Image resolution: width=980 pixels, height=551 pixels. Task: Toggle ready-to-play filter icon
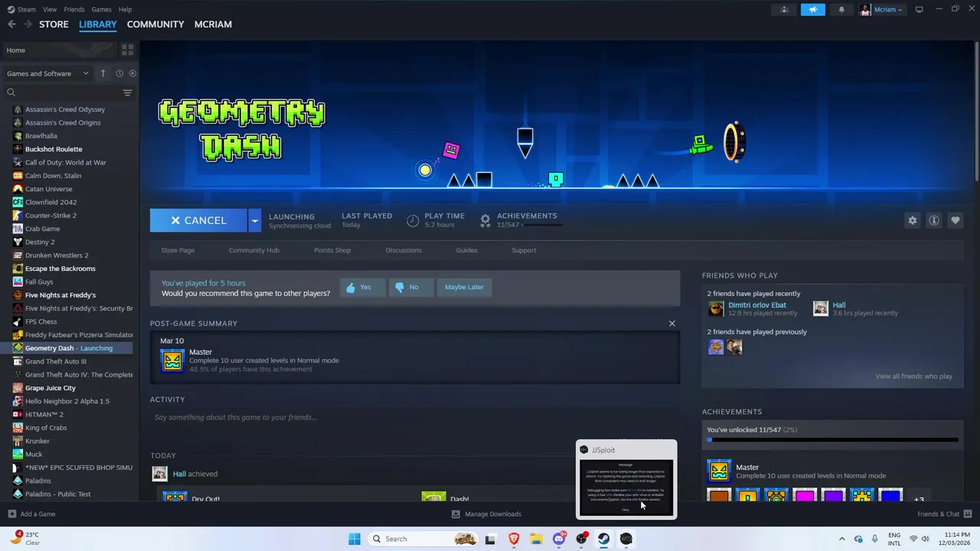click(x=132, y=73)
